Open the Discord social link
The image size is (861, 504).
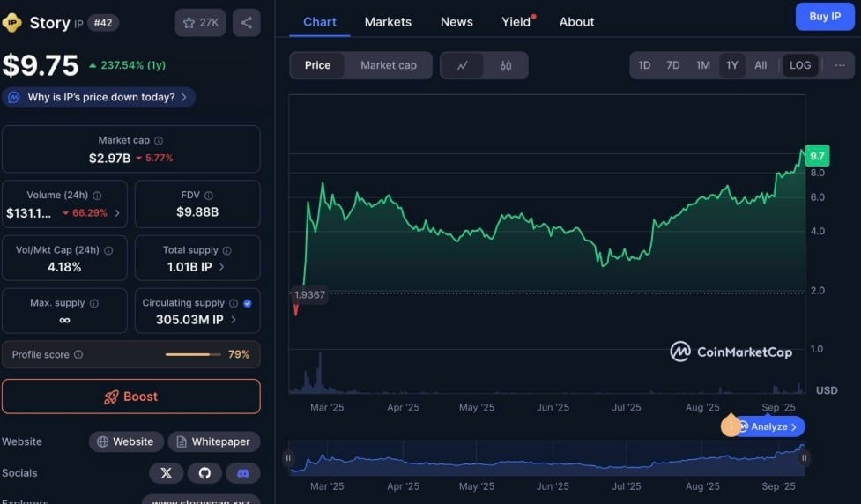(x=242, y=472)
